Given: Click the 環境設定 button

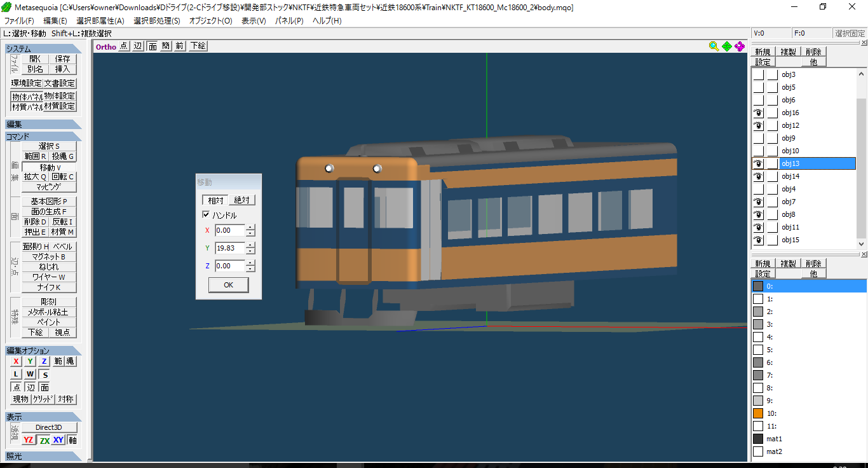Looking at the screenshot, I should pyautogui.click(x=26, y=83).
